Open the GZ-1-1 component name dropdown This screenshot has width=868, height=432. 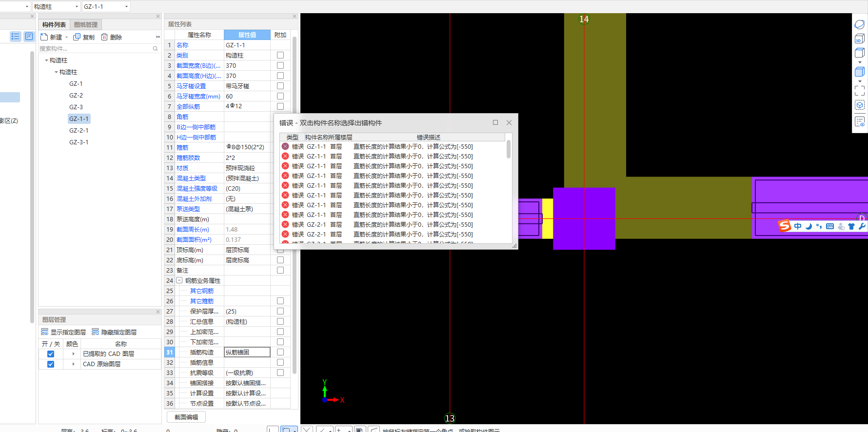pos(127,7)
